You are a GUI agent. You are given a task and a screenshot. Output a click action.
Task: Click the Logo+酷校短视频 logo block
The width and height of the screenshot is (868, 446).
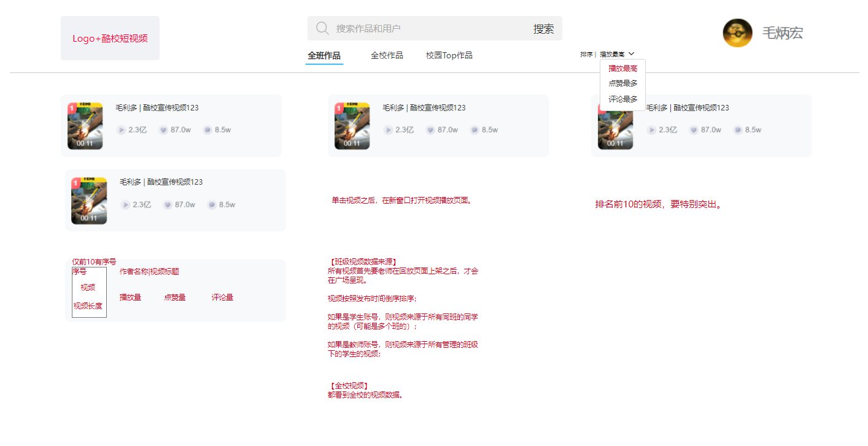coord(110,38)
